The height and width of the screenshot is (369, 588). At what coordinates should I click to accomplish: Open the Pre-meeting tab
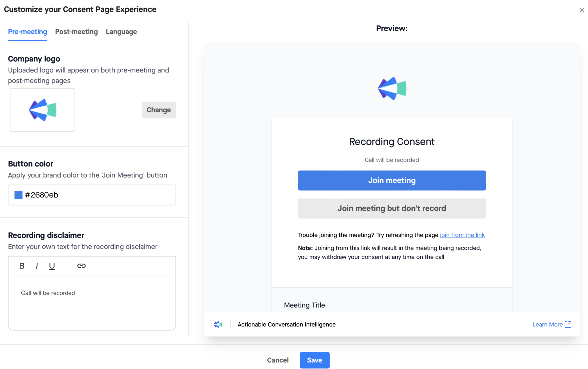tap(27, 32)
